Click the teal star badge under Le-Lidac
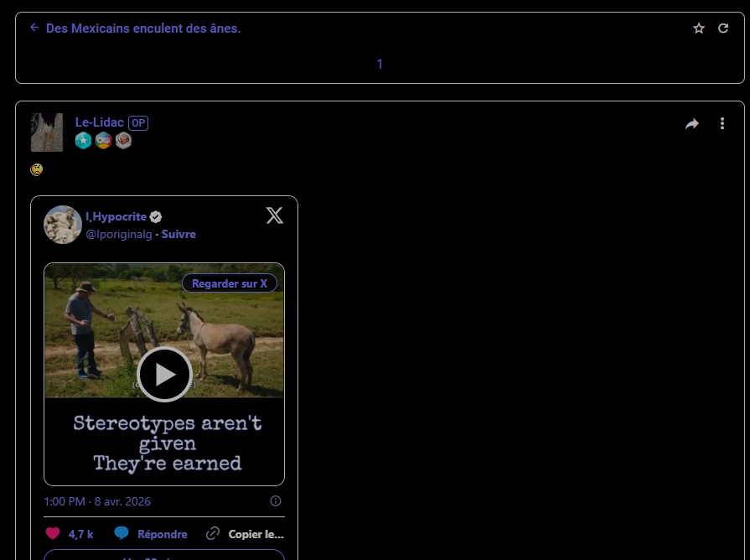 point(83,141)
